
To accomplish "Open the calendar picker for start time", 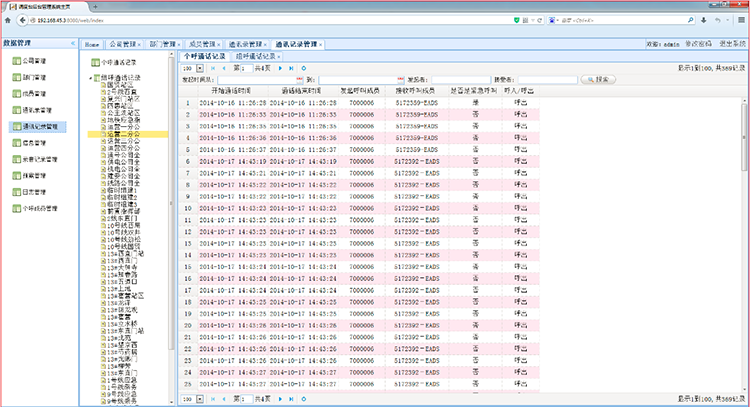I will click(x=299, y=80).
